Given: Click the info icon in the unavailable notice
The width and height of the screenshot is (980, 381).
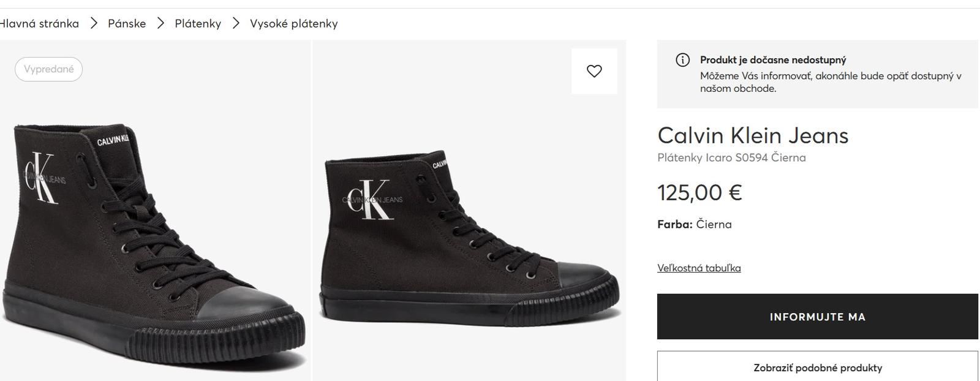Looking at the screenshot, I should point(682,60).
